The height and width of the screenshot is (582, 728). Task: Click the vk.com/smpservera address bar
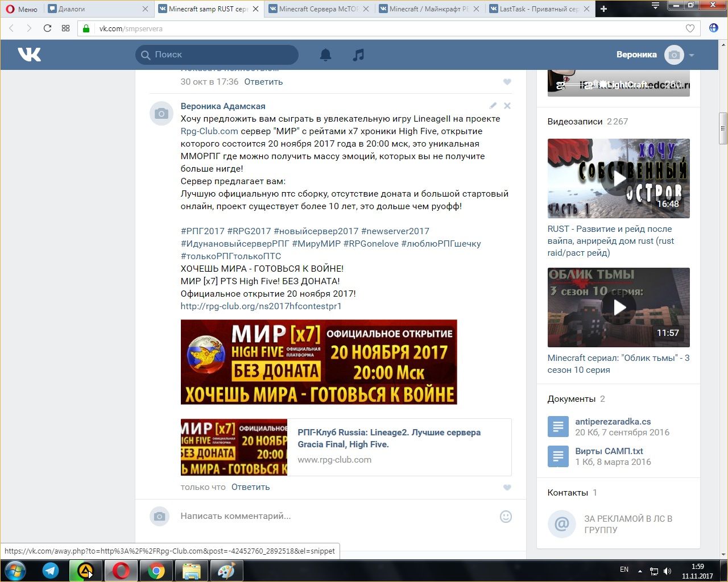[x=389, y=28]
